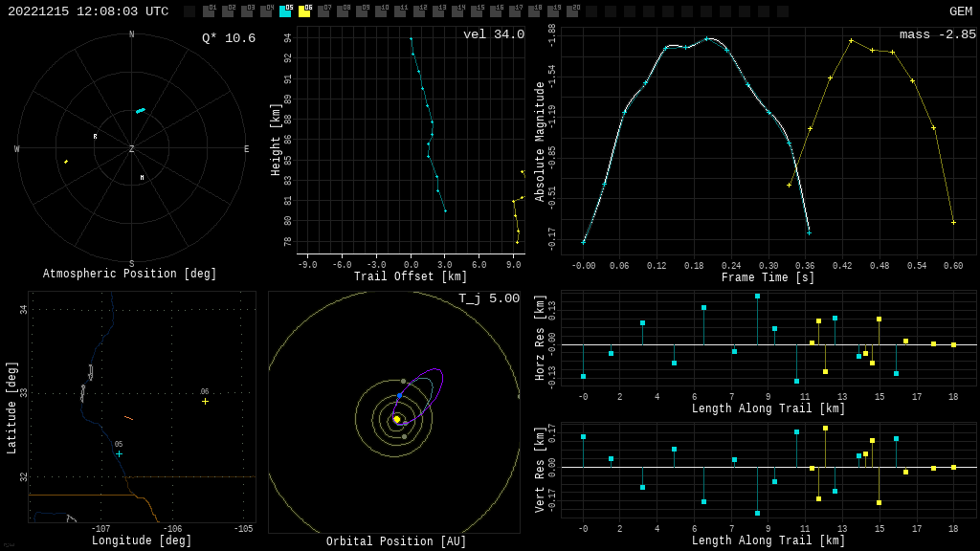Click yellow station 06 cross on map
980x551 pixels.
coord(205,401)
